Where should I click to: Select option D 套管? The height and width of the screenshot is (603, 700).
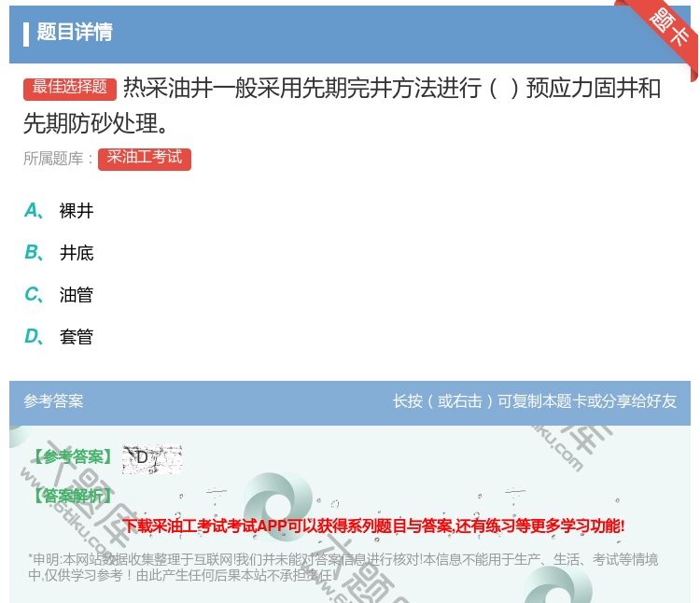(x=59, y=337)
